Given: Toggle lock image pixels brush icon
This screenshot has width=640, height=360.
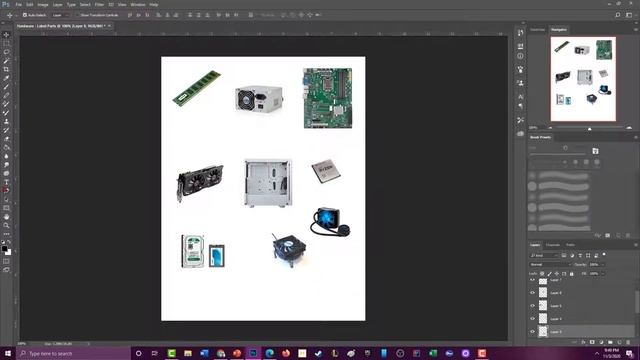Looking at the screenshot, I should (549, 273).
